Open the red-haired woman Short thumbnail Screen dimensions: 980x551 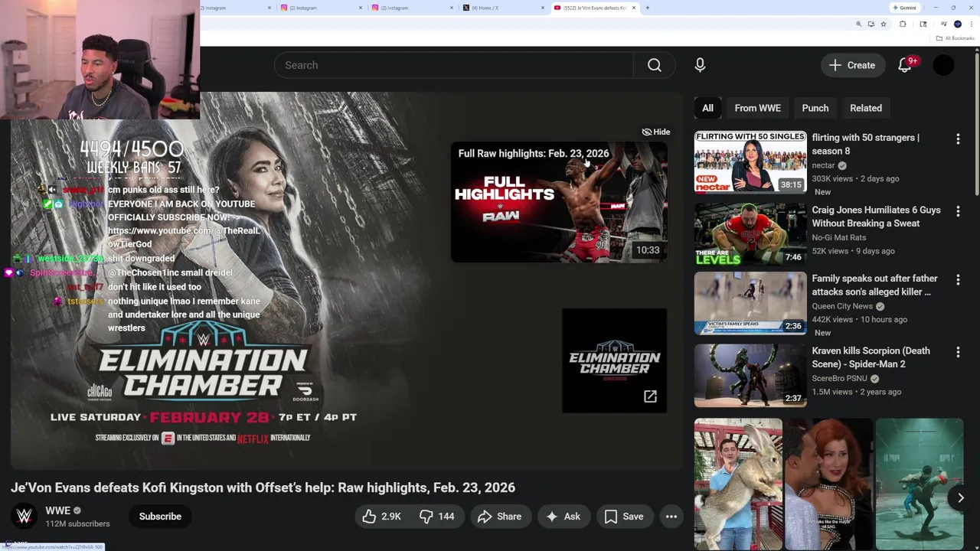(x=828, y=484)
